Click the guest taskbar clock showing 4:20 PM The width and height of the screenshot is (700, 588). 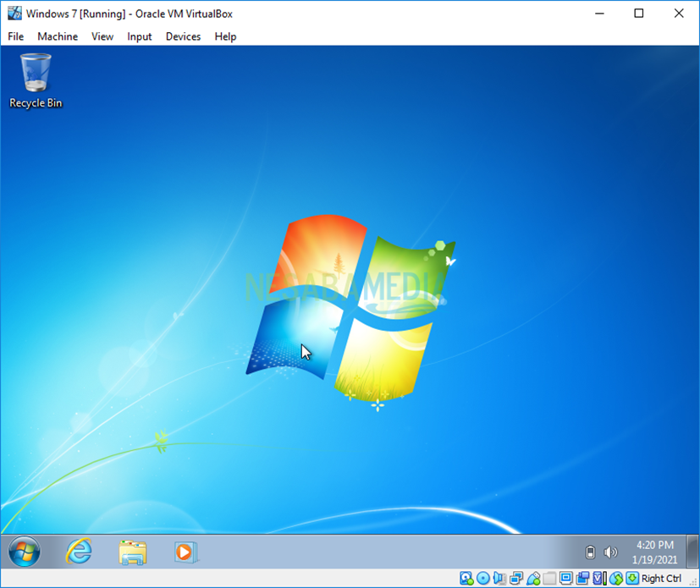tap(654, 552)
